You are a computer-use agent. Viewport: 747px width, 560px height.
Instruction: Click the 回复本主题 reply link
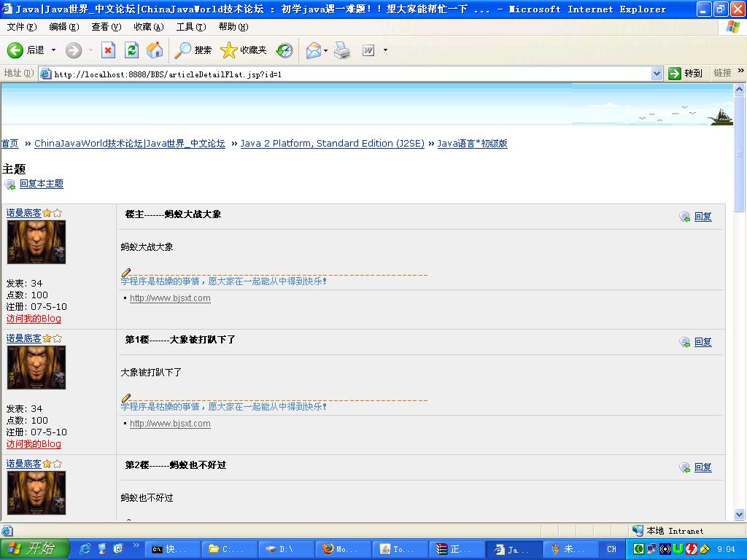pyautogui.click(x=41, y=184)
